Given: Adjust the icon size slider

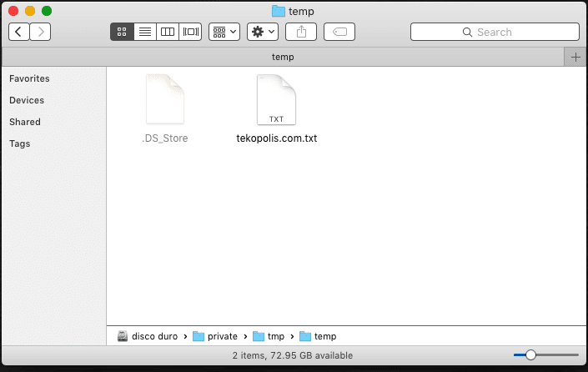Looking at the screenshot, I should pyautogui.click(x=530, y=354).
